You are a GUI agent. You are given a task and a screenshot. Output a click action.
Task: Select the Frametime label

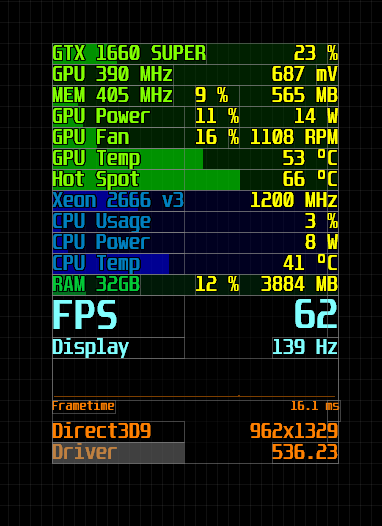click(84, 406)
